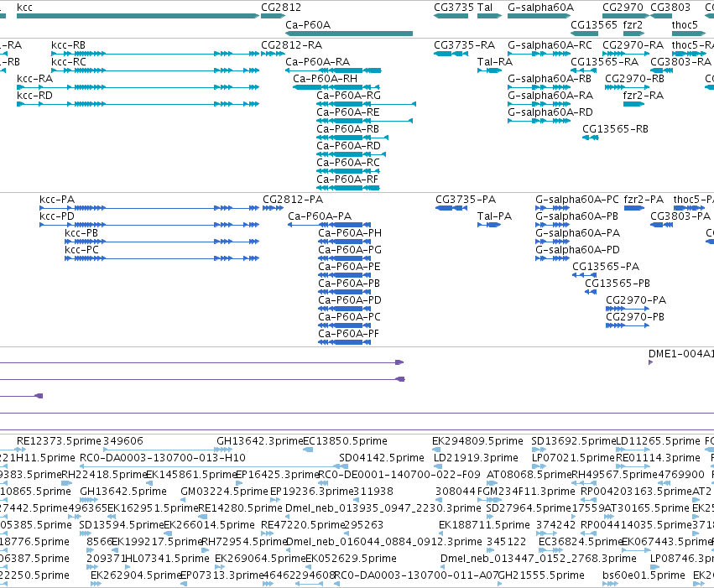
Task: Click Ca-P60A-PF protein feature
Action: [x=345, y=342]
